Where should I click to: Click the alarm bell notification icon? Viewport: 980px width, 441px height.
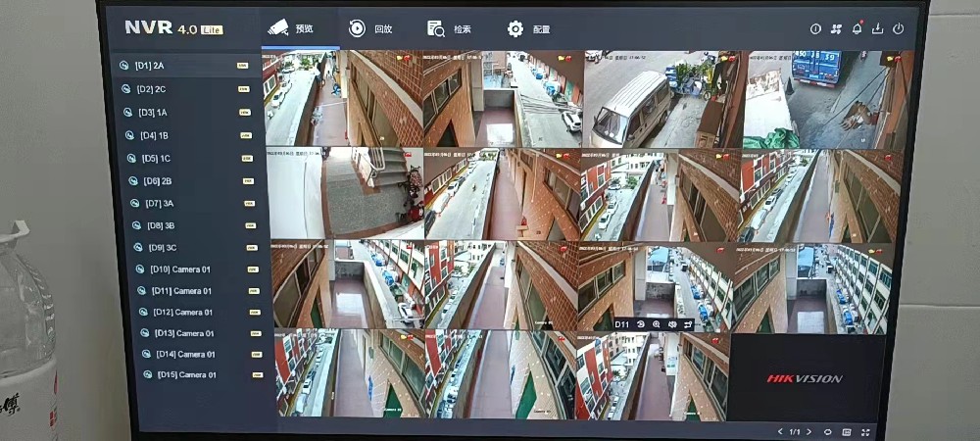pos(857,29)
